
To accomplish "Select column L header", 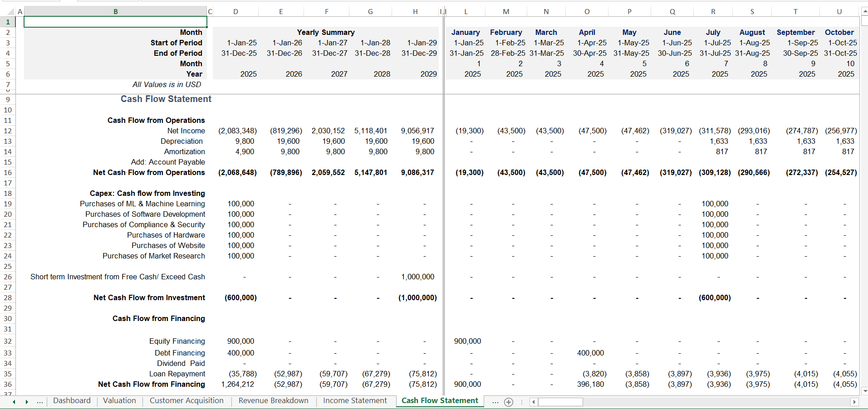I will click(466, 12).
